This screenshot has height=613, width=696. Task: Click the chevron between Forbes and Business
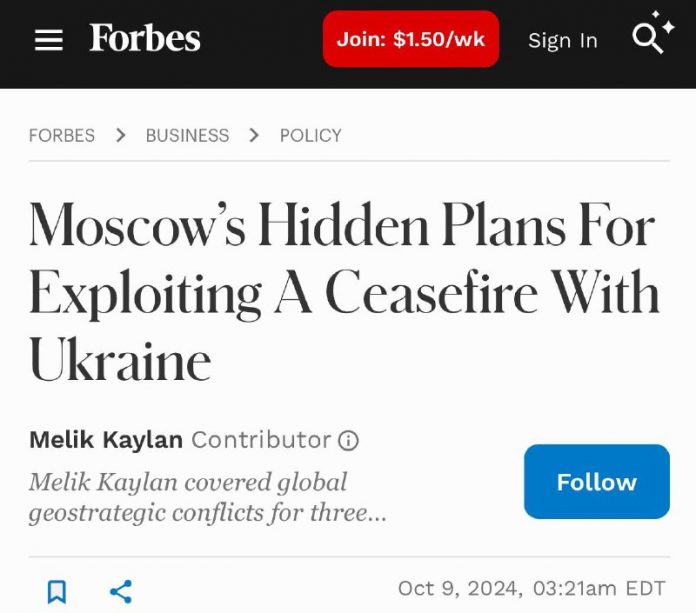pyautogui.click(x=121, y=135)
